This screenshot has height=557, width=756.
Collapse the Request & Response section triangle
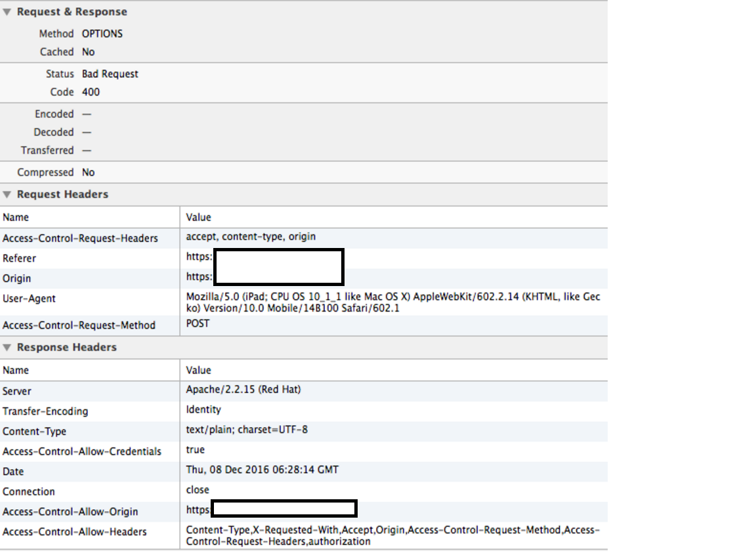click(x=7, y=12)
